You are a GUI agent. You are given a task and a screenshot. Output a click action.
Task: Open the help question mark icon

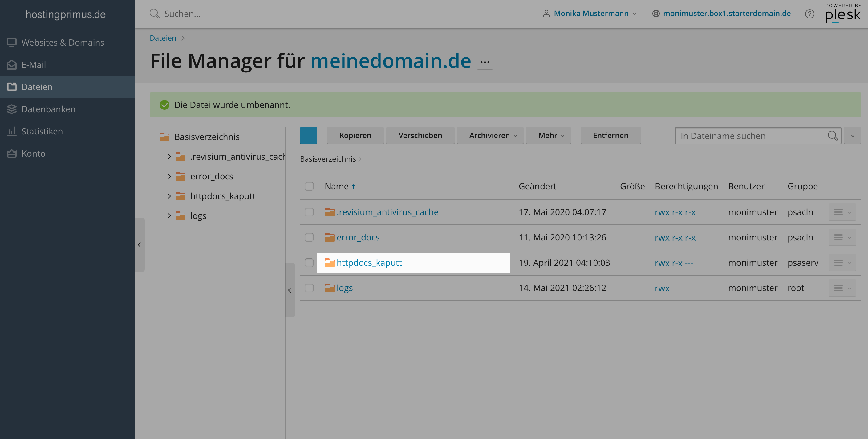(809, 14)
